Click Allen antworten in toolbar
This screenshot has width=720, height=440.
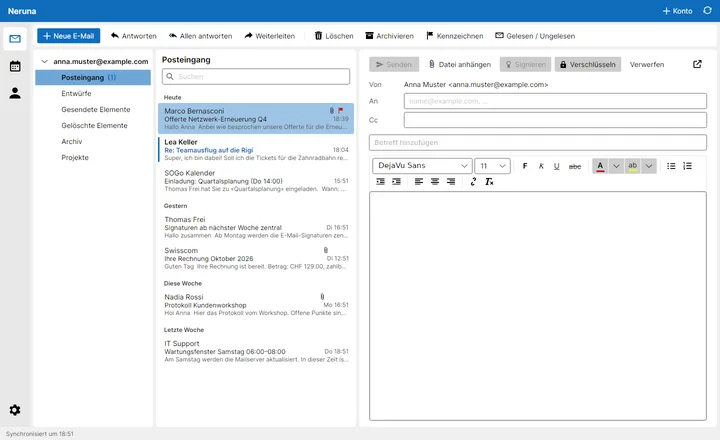[x=200, y=36]
